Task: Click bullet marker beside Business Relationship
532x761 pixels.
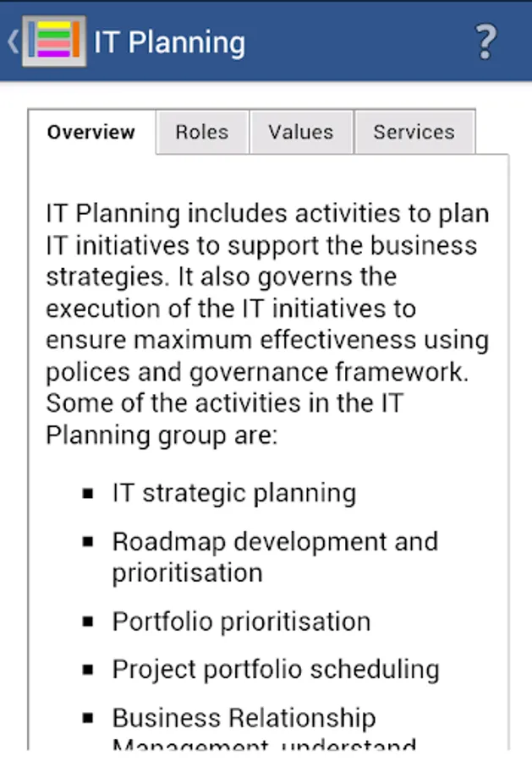Action: coord(88,718)
